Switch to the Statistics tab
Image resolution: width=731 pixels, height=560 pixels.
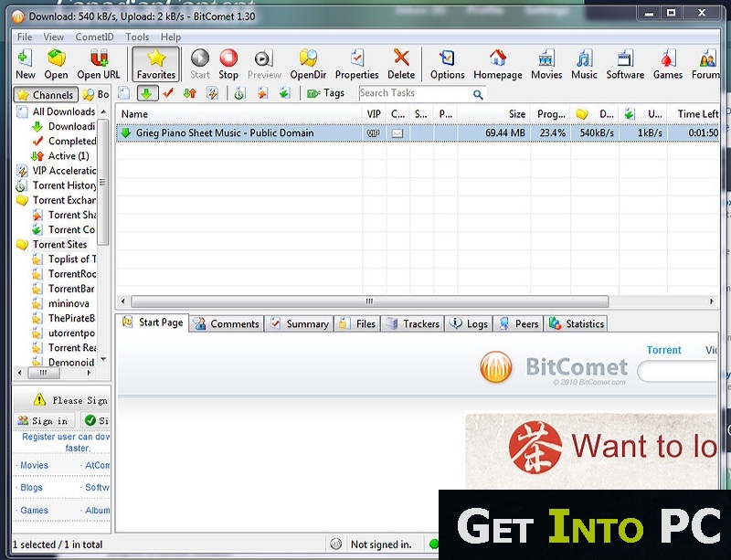click(577, 323)
